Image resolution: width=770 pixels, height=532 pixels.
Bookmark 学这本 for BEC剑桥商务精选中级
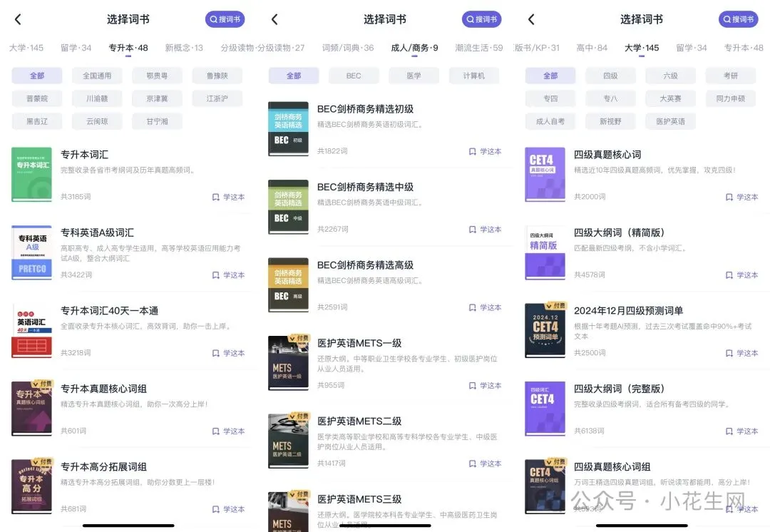486,230
